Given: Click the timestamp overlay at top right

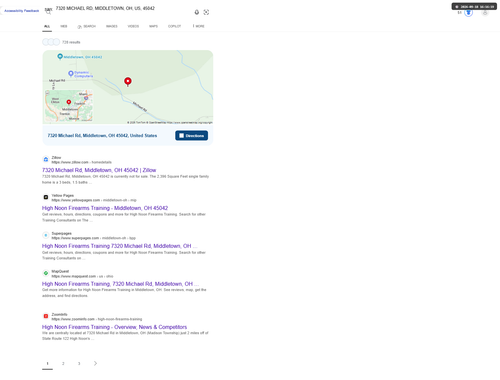Looking at the screenshot, I should click(474, 7).
